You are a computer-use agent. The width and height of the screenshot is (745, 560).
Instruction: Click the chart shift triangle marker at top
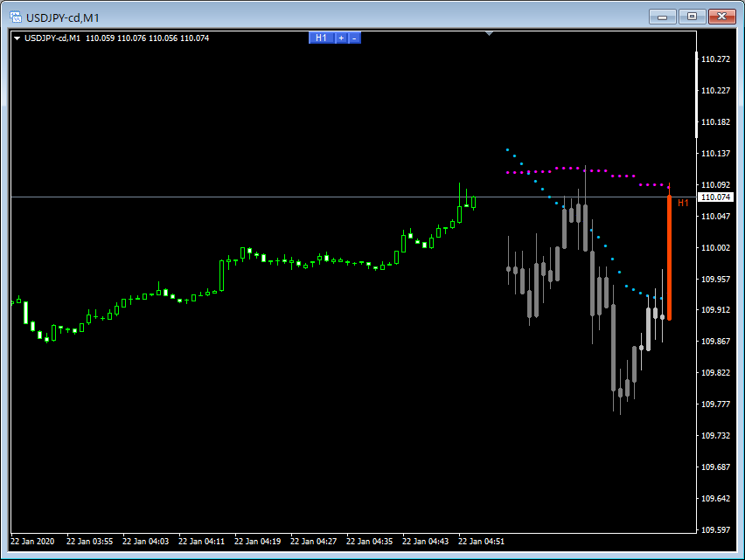coord(490,34)
